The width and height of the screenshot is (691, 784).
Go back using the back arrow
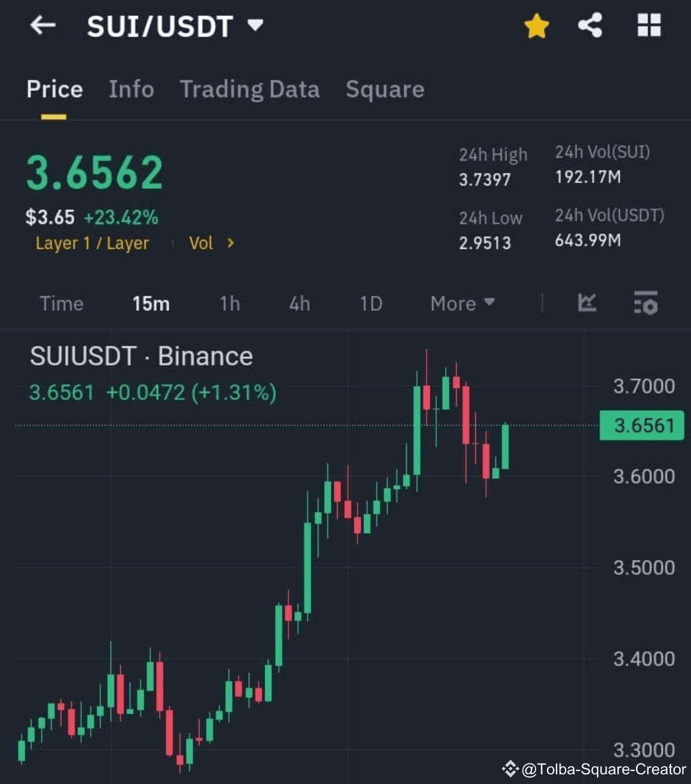42,26
